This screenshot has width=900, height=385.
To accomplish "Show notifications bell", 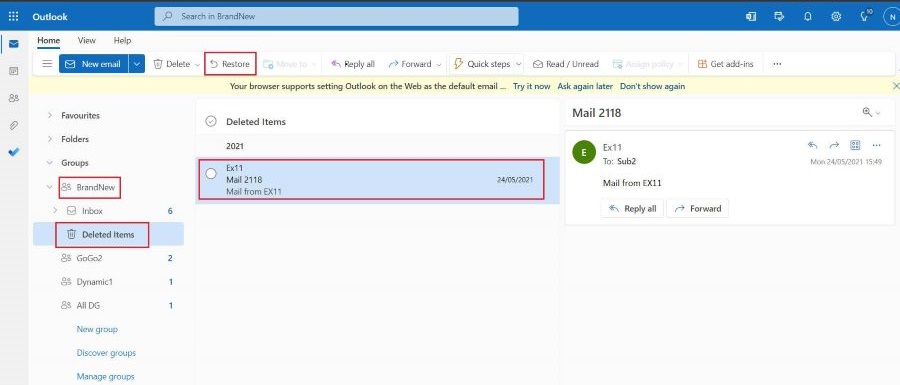I will click(x=808, y=16).
